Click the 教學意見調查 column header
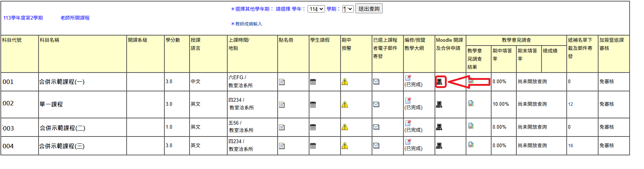The width and height of the screenshot is (644, 169). click(516, 40)
